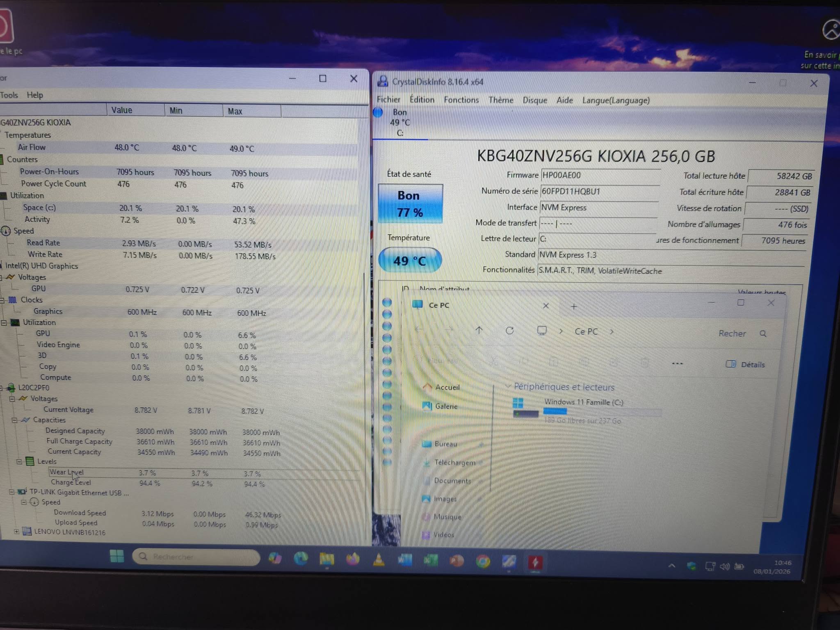Collapse Périphériques et lecteurs section chevron
Screen dimensions: 840x630
pos(509,386)
